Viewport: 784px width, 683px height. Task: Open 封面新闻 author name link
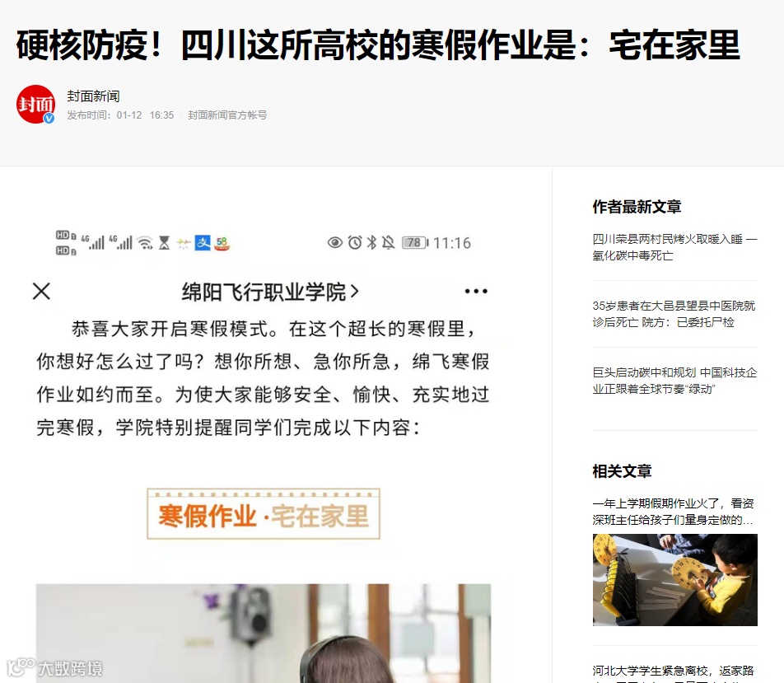94,96
